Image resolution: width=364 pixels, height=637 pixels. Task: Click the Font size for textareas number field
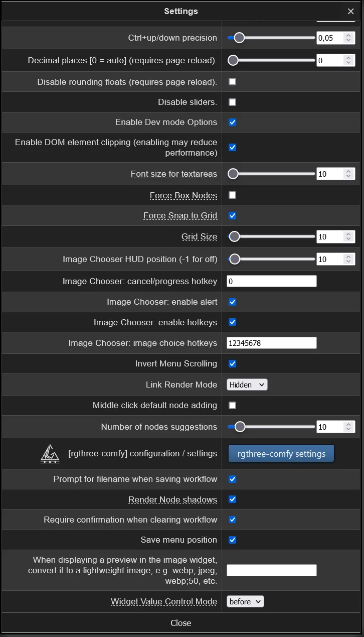pos(335,174)
